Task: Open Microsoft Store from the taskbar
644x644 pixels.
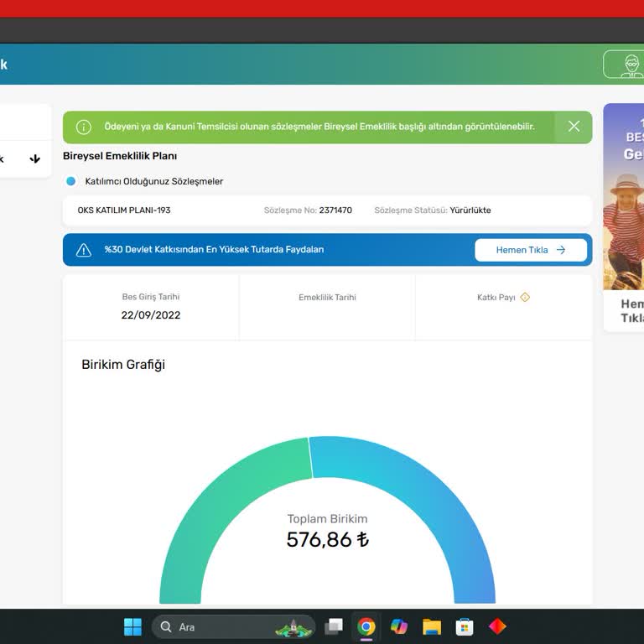Action: point(465,626)
